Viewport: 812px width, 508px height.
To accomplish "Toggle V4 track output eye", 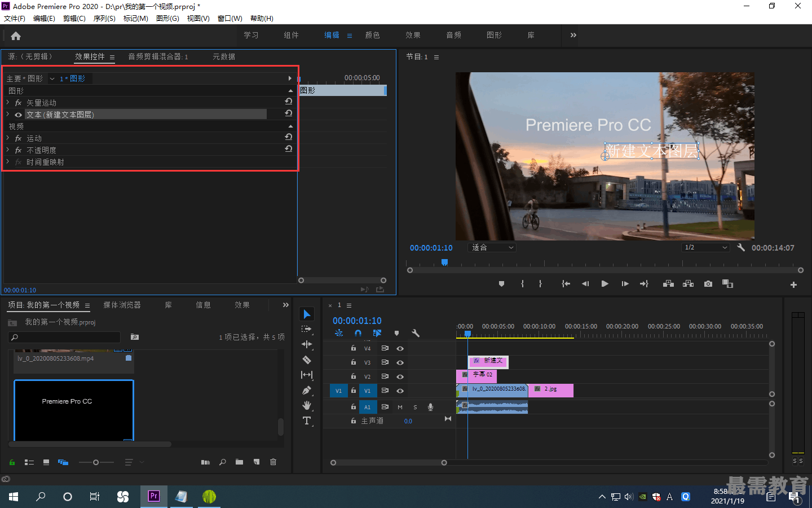I will click(x=400, y=348).
